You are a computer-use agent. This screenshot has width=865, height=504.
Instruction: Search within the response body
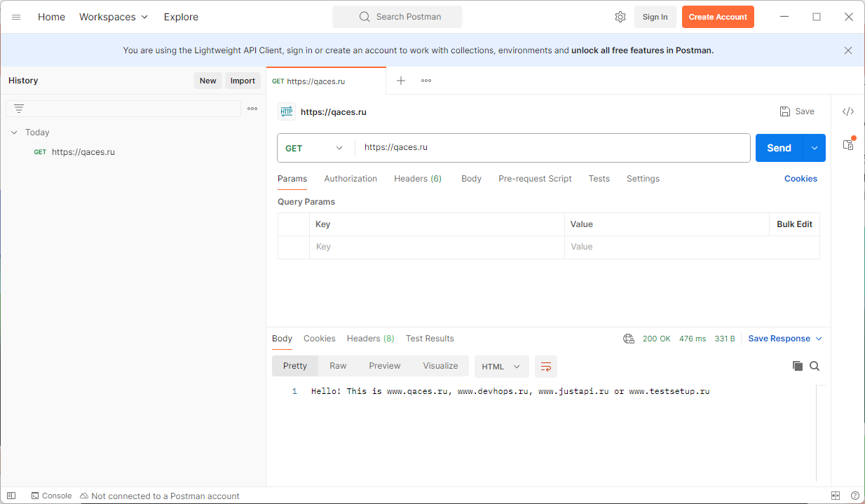pos(815,366)
